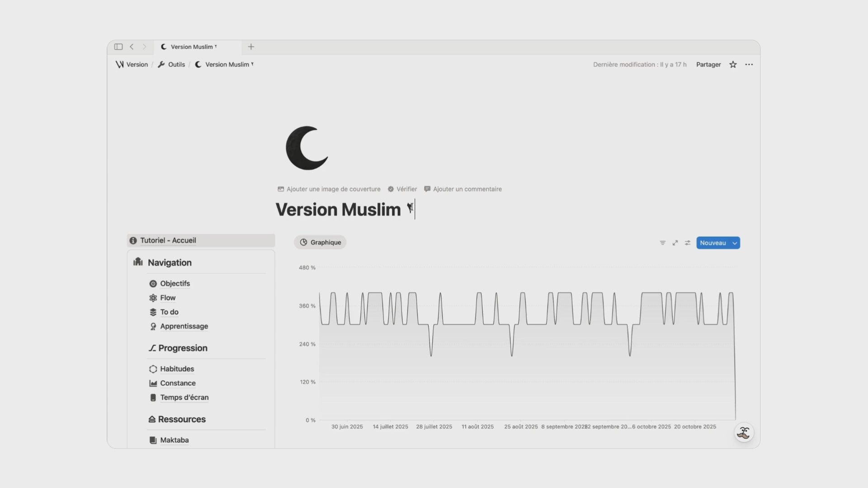Click the Partager button
This screenshot has height=488, width=868.
[708, 65]
